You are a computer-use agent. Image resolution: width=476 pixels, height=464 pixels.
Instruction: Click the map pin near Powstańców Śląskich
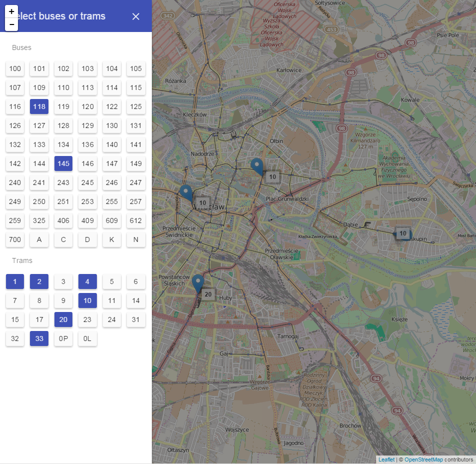198,283
